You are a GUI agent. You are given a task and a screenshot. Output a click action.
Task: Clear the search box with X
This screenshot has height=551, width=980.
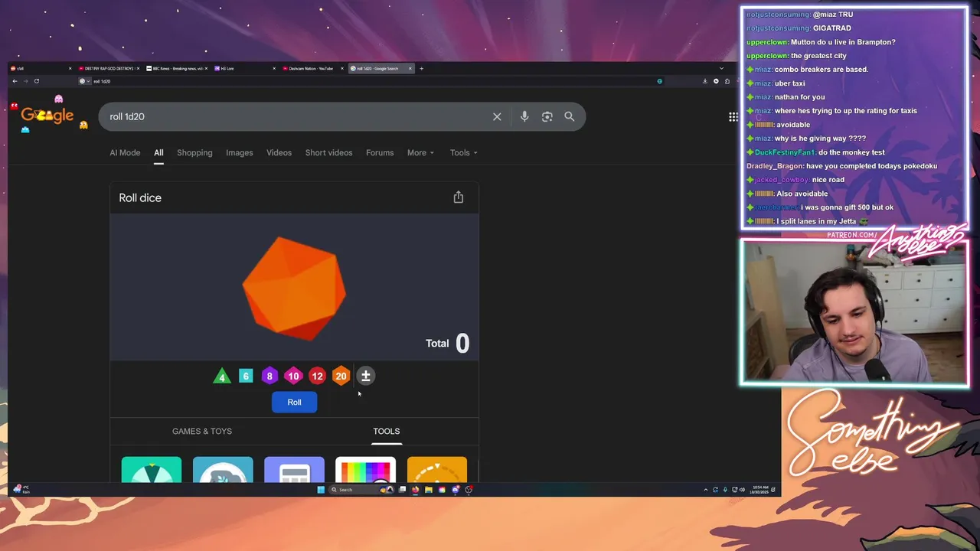tap(497, 116)
